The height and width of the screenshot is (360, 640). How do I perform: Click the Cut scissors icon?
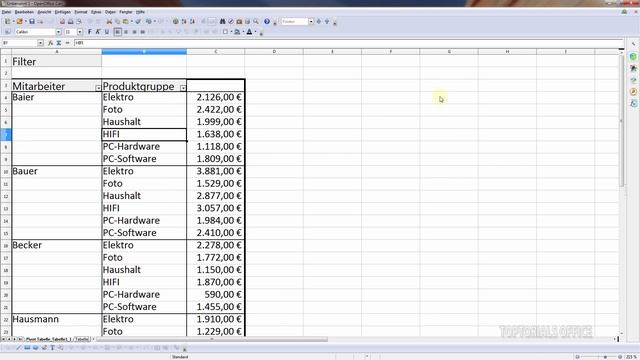click(x=109, y=21)
